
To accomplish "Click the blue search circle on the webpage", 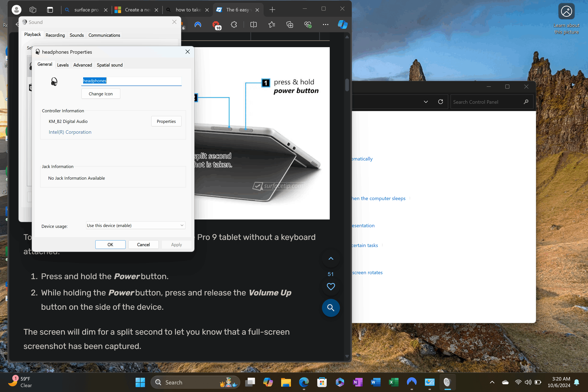I will 331,307.
